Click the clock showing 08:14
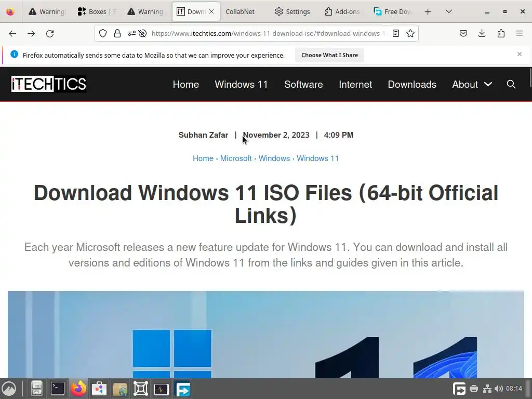Screen dimensions: 532x399 [514, 389]
